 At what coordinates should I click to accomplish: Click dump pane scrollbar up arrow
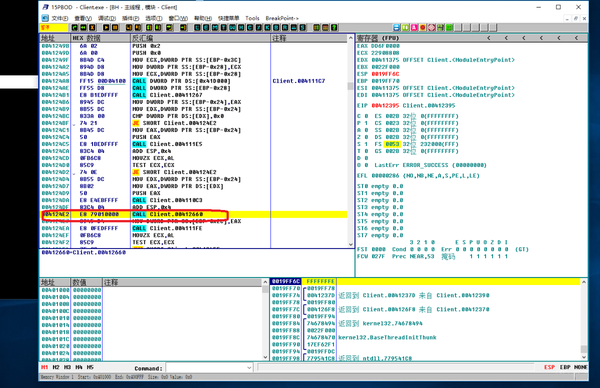[265, 282]
